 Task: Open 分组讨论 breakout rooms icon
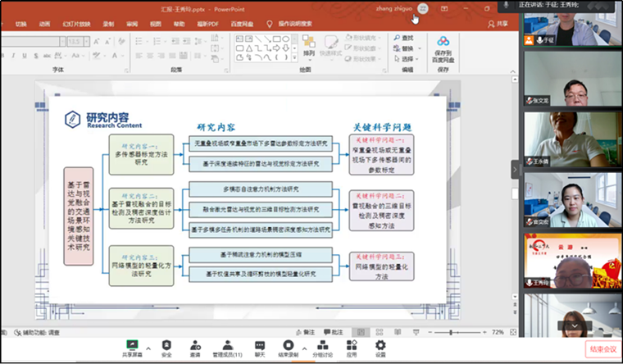[x=323, y=345]
